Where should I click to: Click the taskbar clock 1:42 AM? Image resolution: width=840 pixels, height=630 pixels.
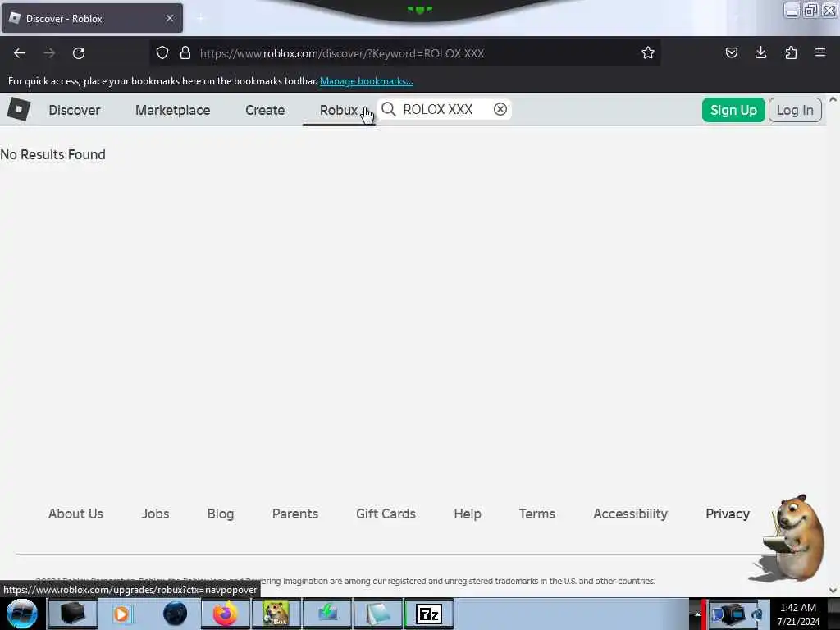pyautogui.click(x=798, y=608)
